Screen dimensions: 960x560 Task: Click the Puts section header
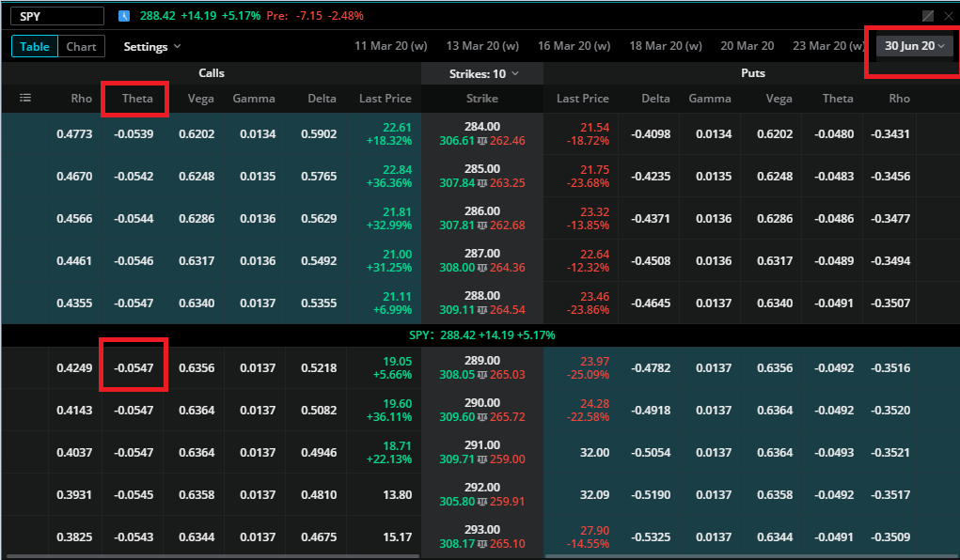click(752, 73)
